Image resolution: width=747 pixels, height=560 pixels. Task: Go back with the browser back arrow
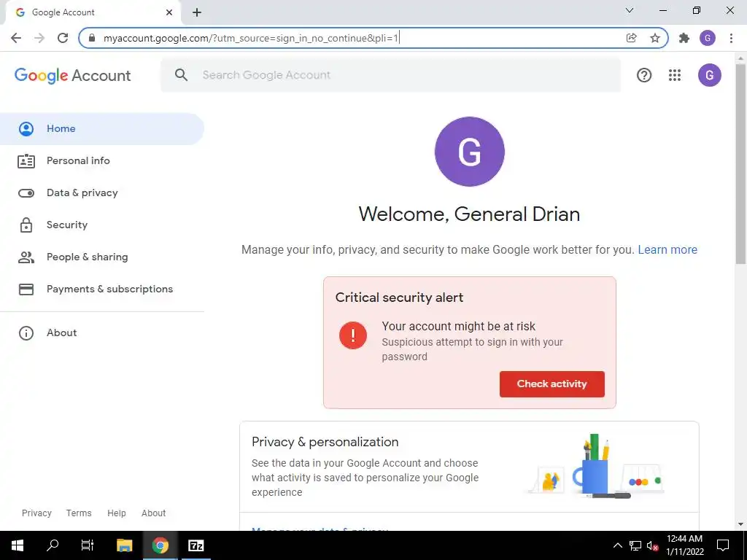(x=16, y=38)
